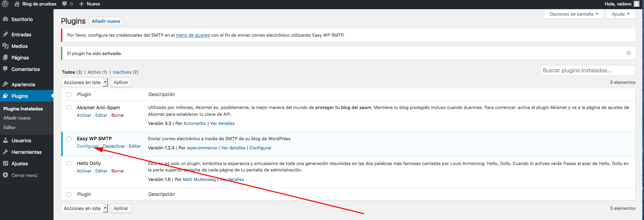Click the Herramientas wrench icon

click(x=5, y=152)
